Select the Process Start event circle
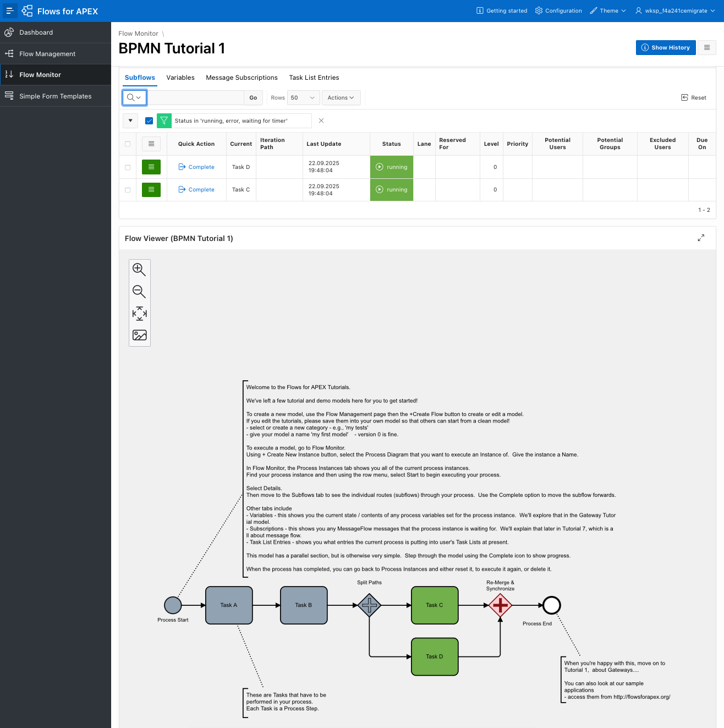724x728 pixels. point(173,605)
